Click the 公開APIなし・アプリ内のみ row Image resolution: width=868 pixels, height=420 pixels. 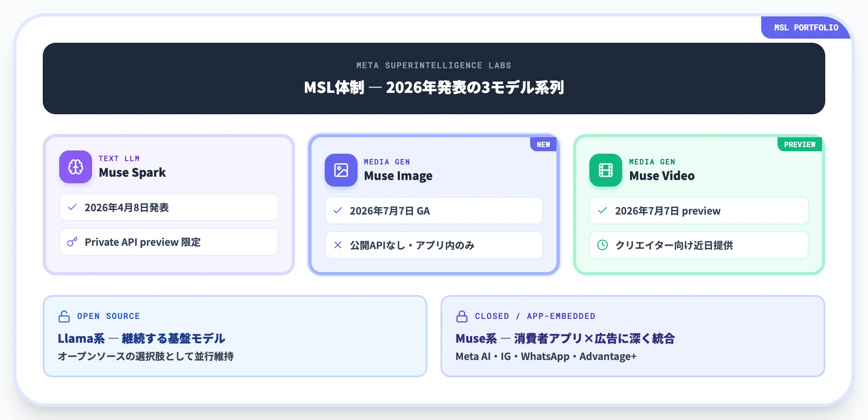[434, 245]
